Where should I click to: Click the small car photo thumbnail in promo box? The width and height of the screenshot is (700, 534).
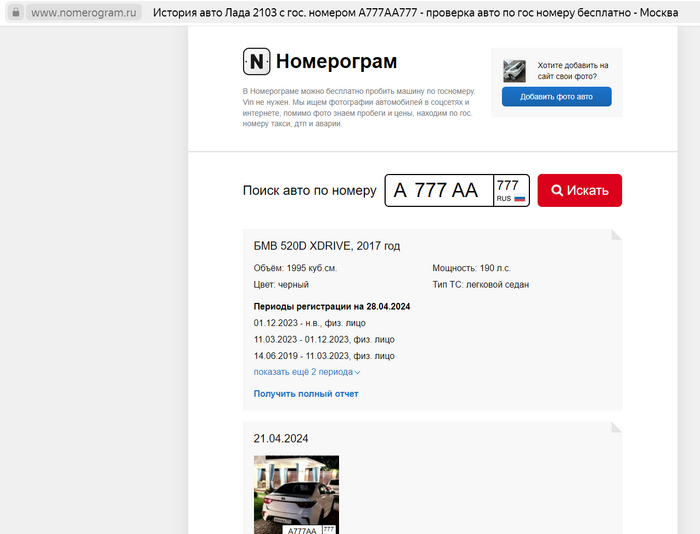514,71
